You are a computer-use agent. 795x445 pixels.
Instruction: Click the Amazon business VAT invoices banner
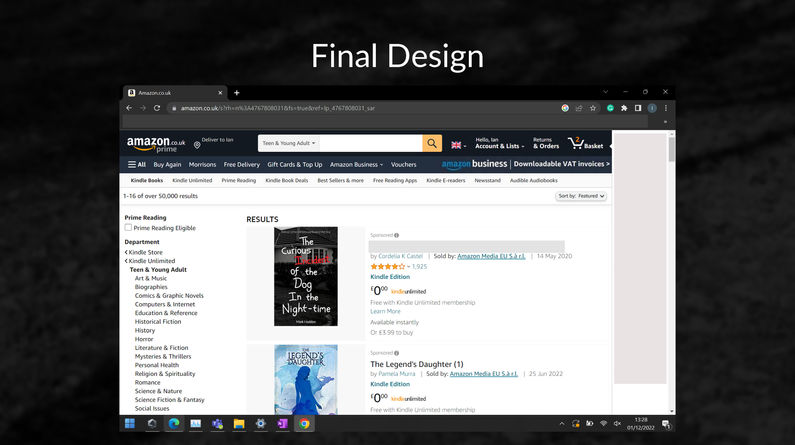[525, 164]
